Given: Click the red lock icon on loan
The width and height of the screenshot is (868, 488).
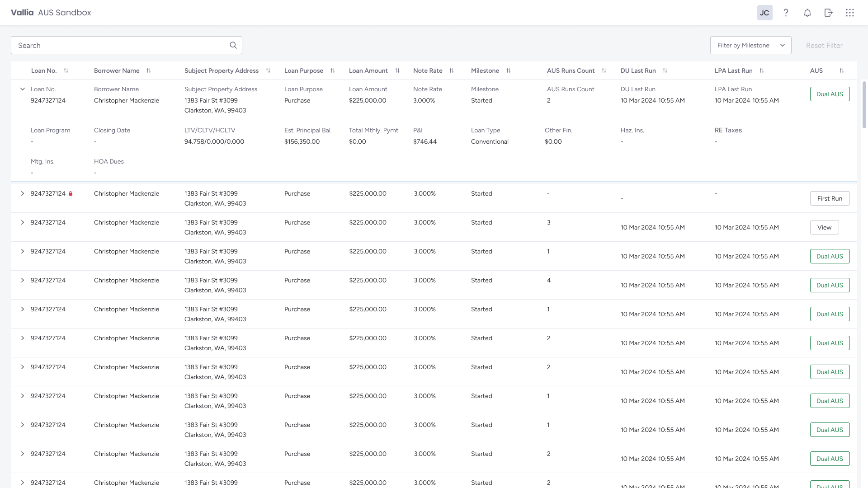Looking at the screenshot, I should [71, 193].
